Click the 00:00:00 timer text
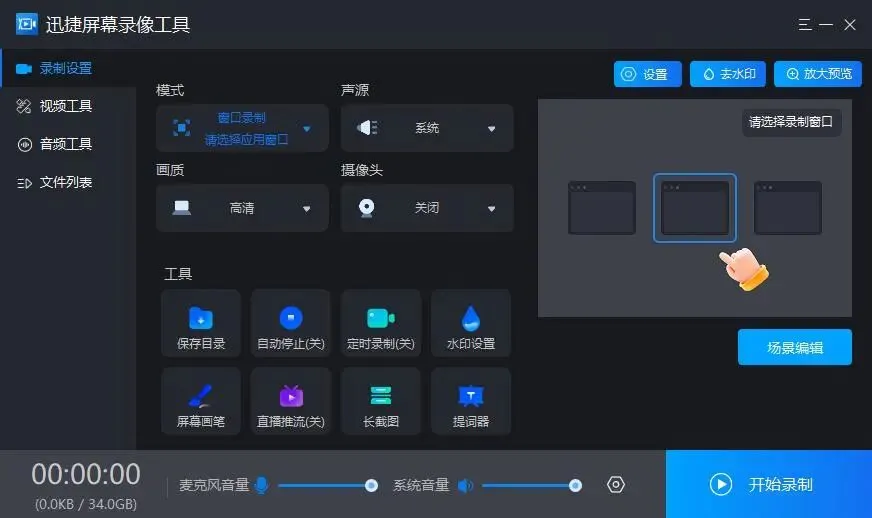 click(86, 475)
